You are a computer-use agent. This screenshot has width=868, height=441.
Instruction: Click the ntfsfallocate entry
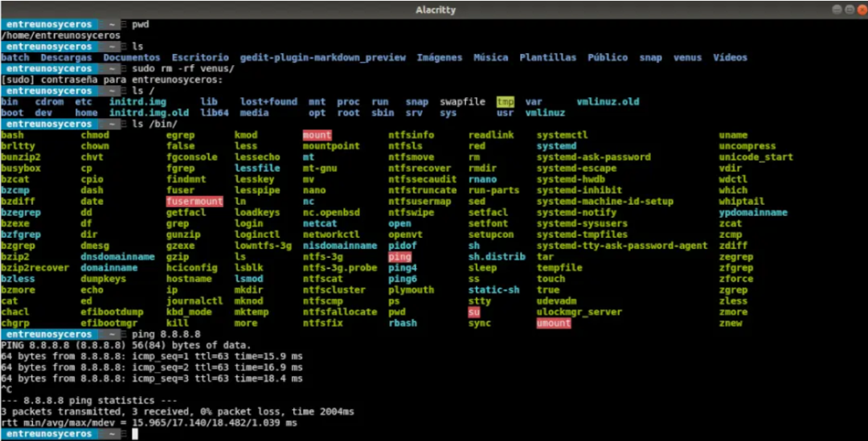340,312
